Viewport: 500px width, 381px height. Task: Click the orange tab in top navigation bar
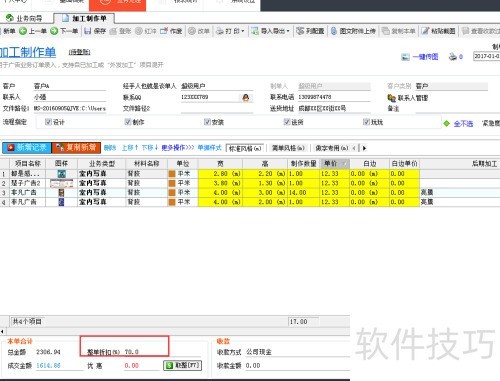point(117,5)
